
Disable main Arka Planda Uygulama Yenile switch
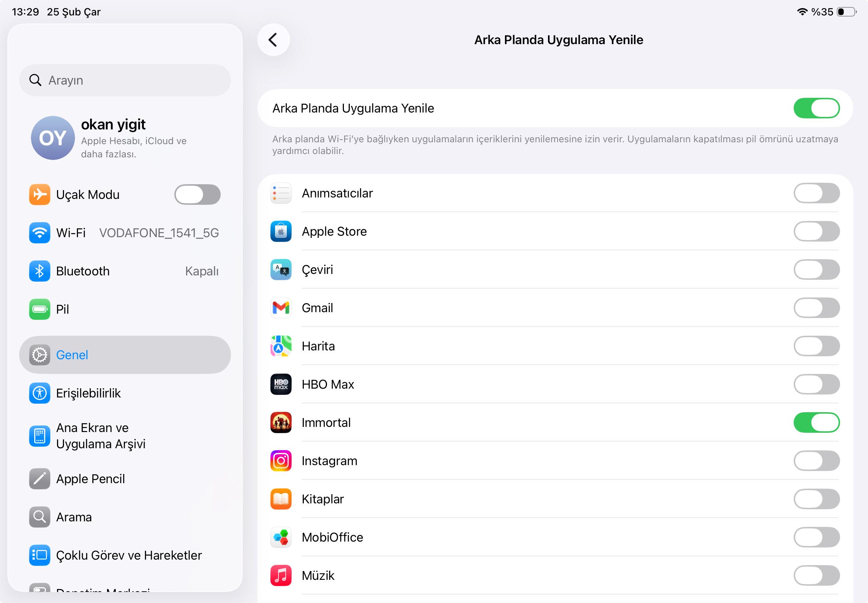[817, 108]
